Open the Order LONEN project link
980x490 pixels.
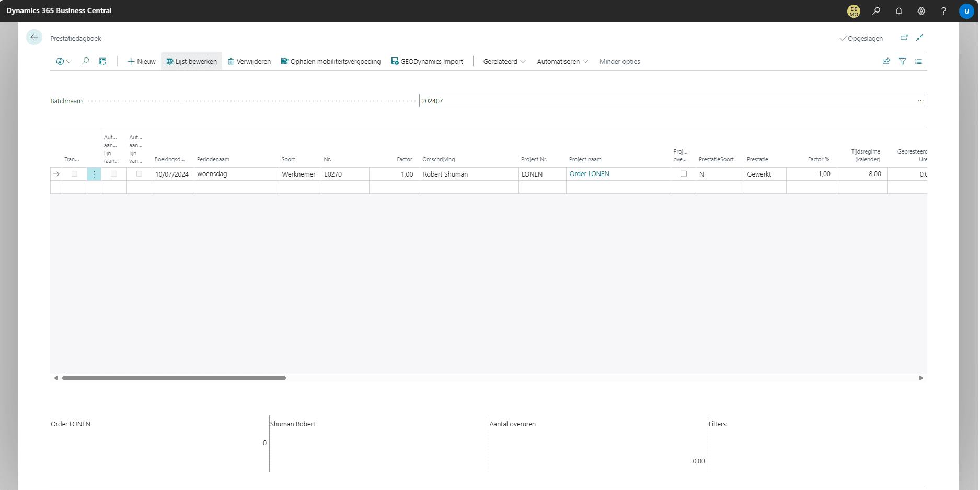589,174
